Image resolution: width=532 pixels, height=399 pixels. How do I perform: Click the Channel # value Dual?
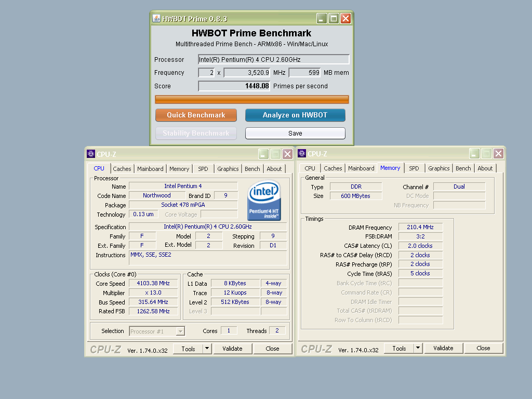click(459, 187)
